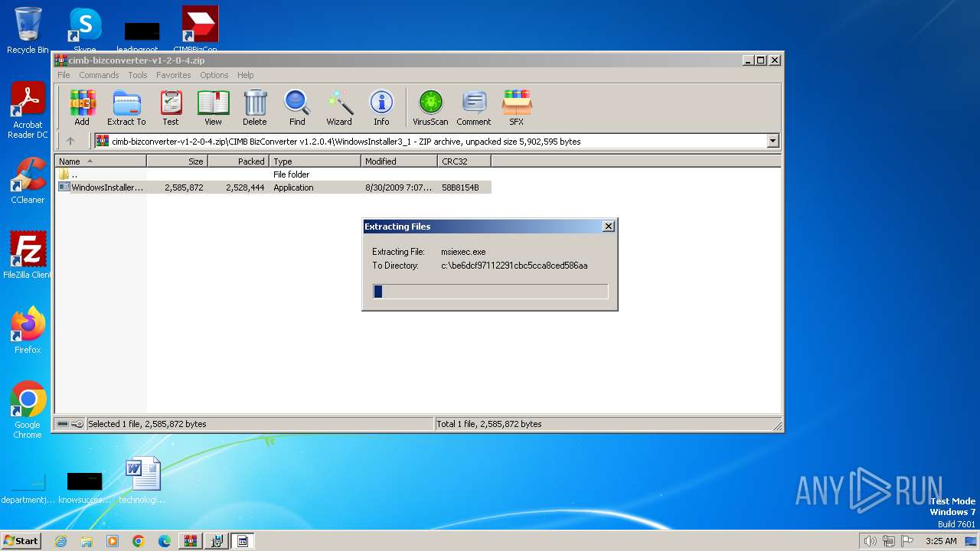Sort by Name column header

(x=100, y=161)
